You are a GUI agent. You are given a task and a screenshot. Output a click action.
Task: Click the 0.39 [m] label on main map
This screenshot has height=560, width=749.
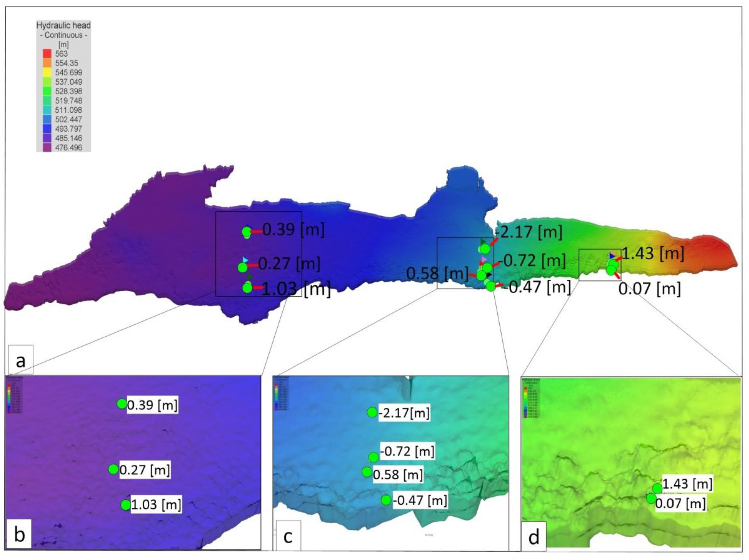[x=293, y=230]
